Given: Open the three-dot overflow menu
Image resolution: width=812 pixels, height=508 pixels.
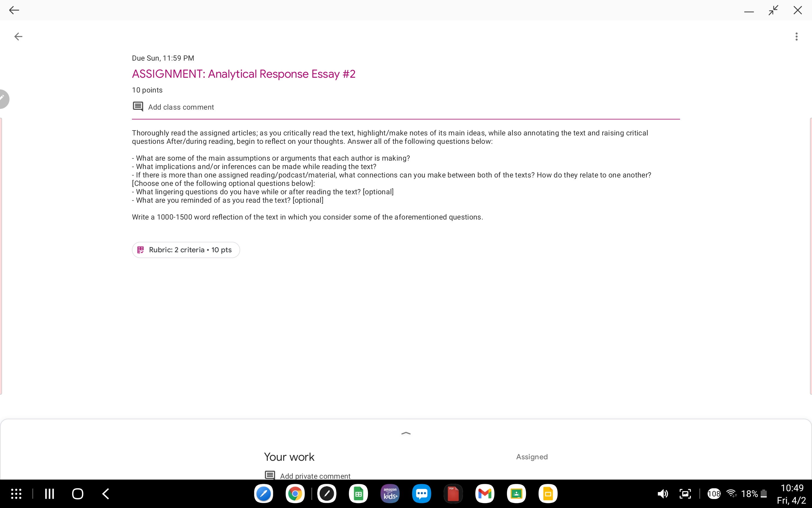Looking at the screenshot, I should pos(796,36).
